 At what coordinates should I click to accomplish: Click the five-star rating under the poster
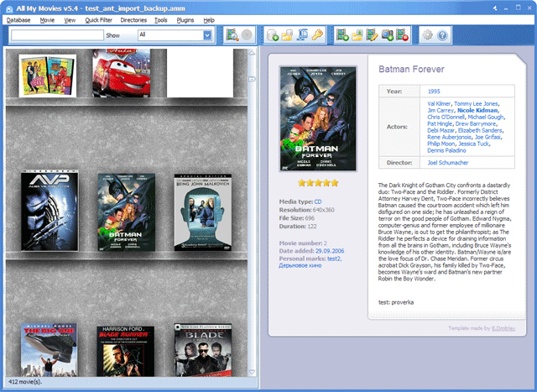319,182
